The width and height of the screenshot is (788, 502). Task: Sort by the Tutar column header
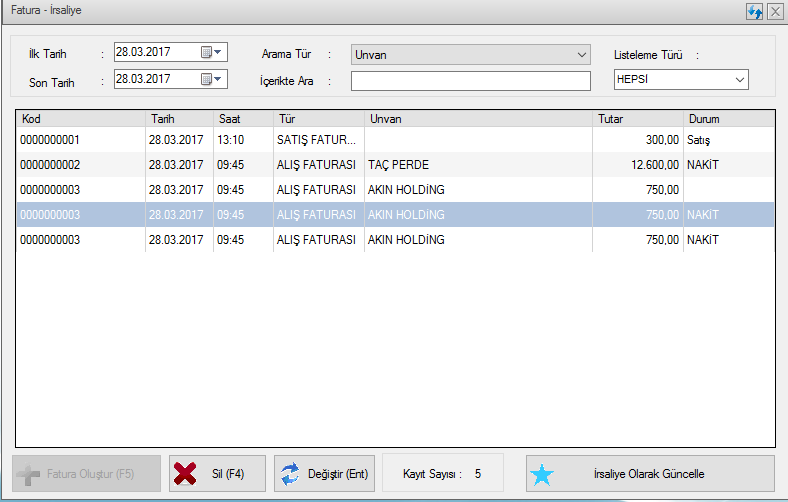point(638,118)
